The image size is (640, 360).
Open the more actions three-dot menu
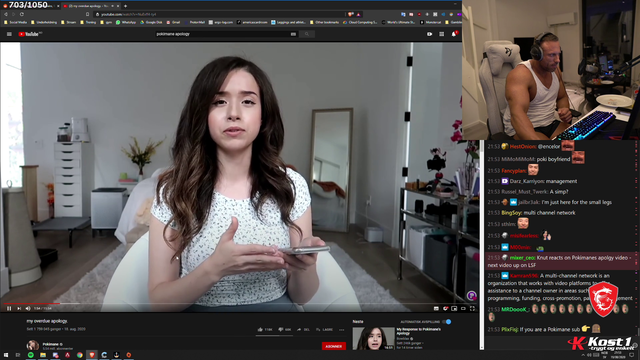coord(342,329)
